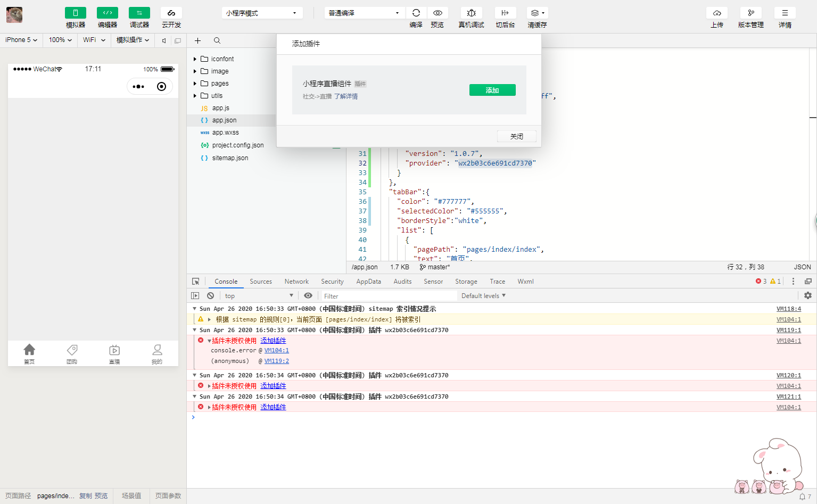Click the compile refresh icon (编译)

(x=416, y=13)
